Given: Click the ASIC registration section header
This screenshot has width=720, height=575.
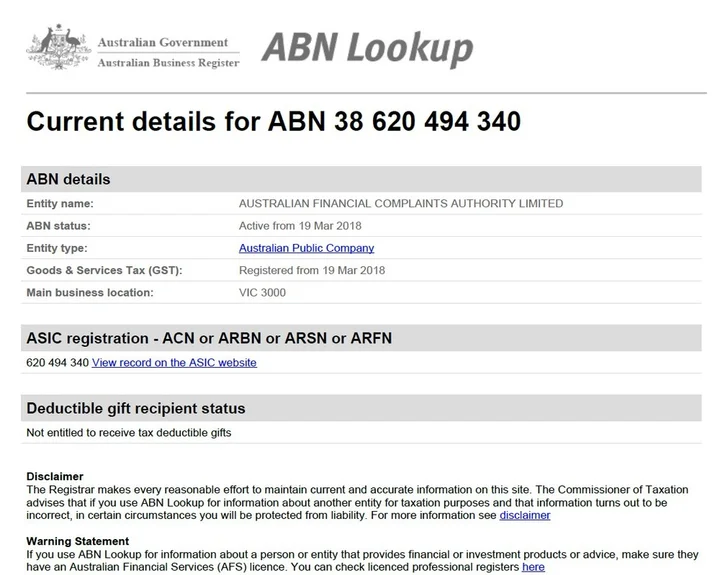Looking at the screenshot, I should pos(361,338).
